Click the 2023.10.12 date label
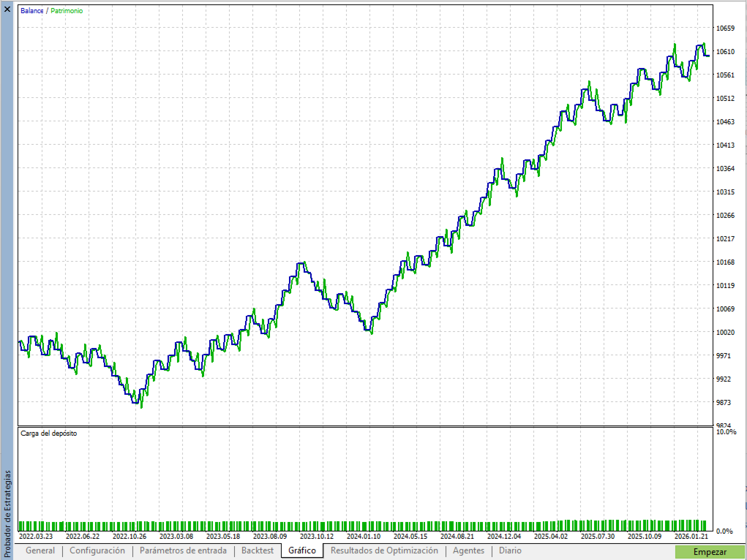 (x=317, y=536)
